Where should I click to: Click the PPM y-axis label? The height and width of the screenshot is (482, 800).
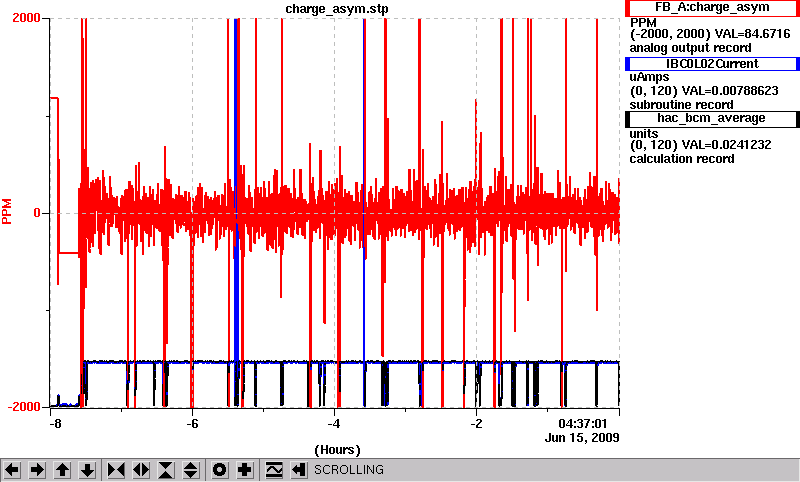(7, 212)
